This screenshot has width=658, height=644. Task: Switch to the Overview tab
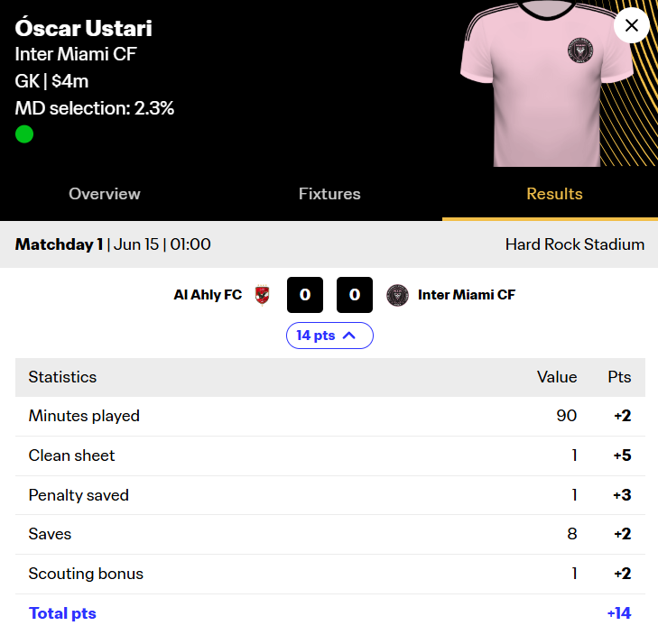point(105,194)
